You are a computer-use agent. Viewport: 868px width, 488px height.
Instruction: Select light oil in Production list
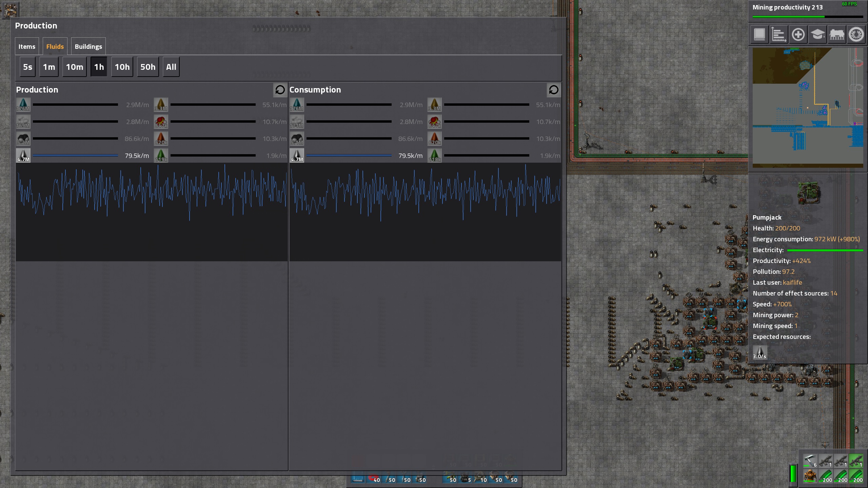(161, 105)
